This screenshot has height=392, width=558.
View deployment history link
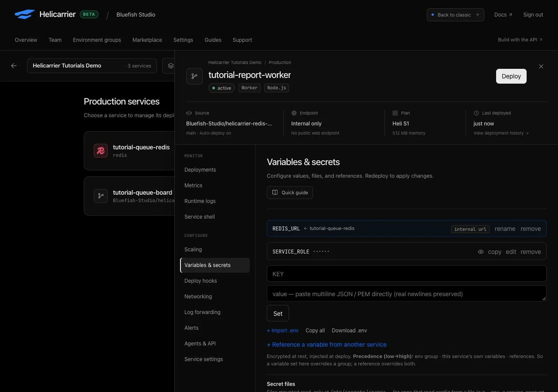click(501, 133)
